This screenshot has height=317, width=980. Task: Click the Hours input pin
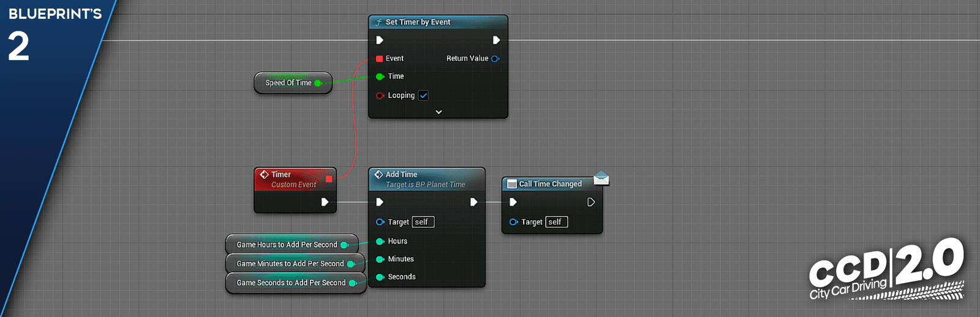click(380, 241)
